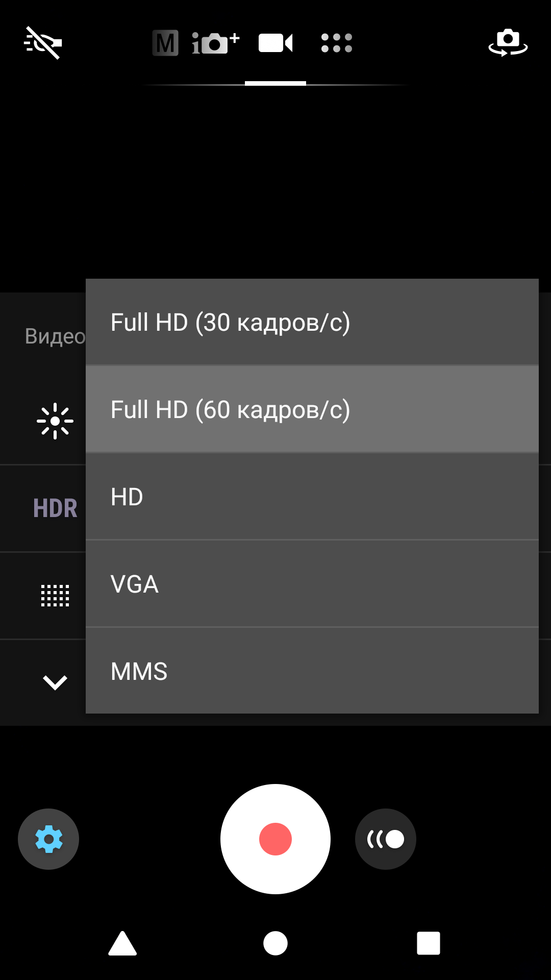
Task: Pick the MMS video format
Action: [311, 672]
